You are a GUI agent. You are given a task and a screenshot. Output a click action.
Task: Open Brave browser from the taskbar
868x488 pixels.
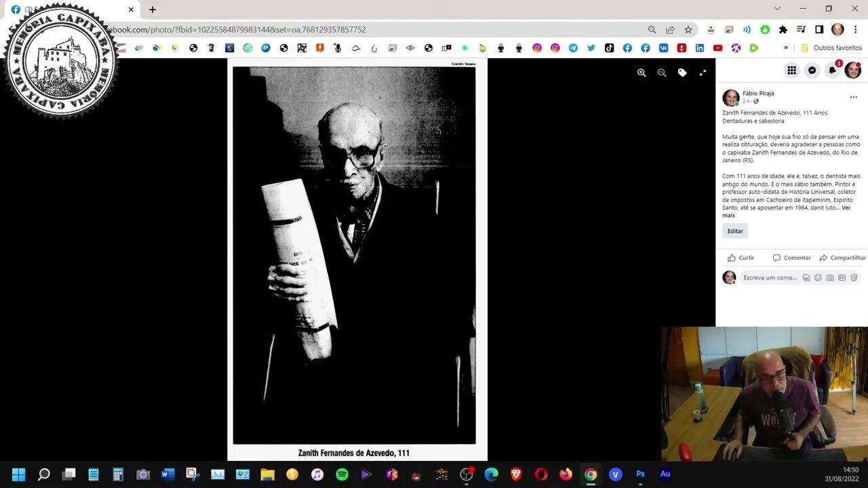pyautogui.click(x=516, y=474)
